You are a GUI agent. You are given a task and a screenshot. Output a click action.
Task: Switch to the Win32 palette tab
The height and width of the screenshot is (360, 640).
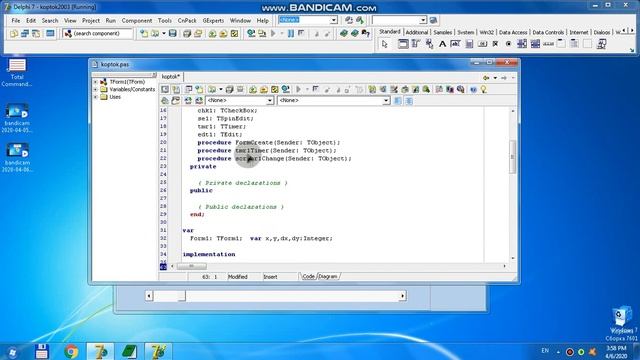(x=486, y=32)
